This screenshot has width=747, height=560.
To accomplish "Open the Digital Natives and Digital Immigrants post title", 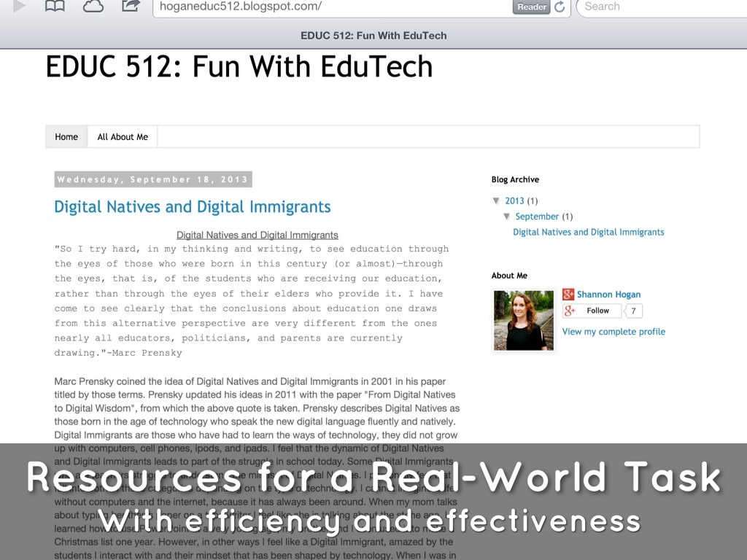I will [x=193, y=207].
